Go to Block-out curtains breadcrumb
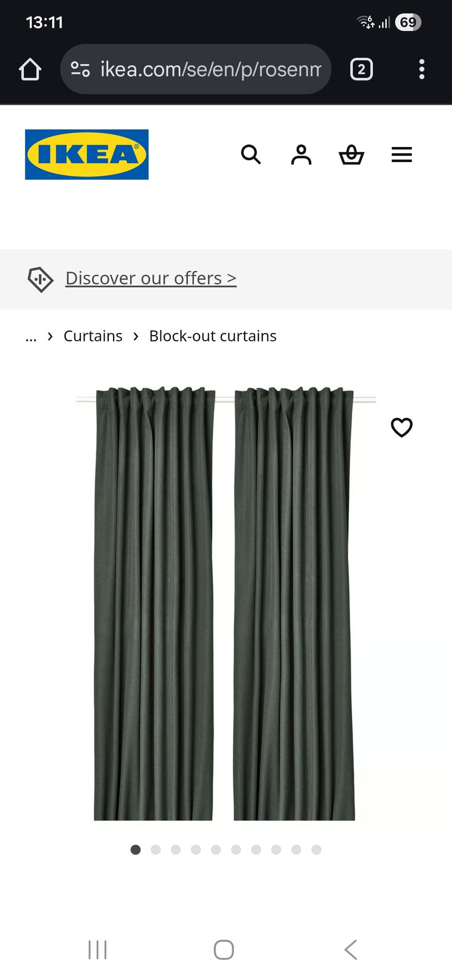The image size is (452, 980). [x=213, y=336]
